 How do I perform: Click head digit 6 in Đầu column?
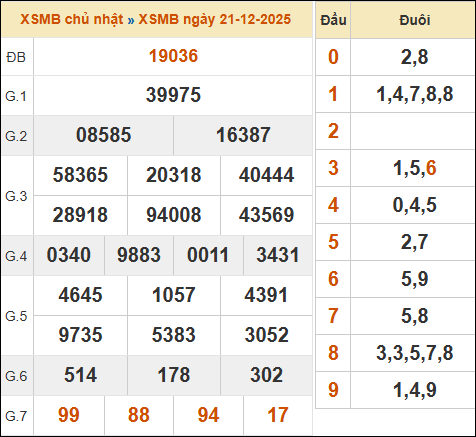point(333,279)
